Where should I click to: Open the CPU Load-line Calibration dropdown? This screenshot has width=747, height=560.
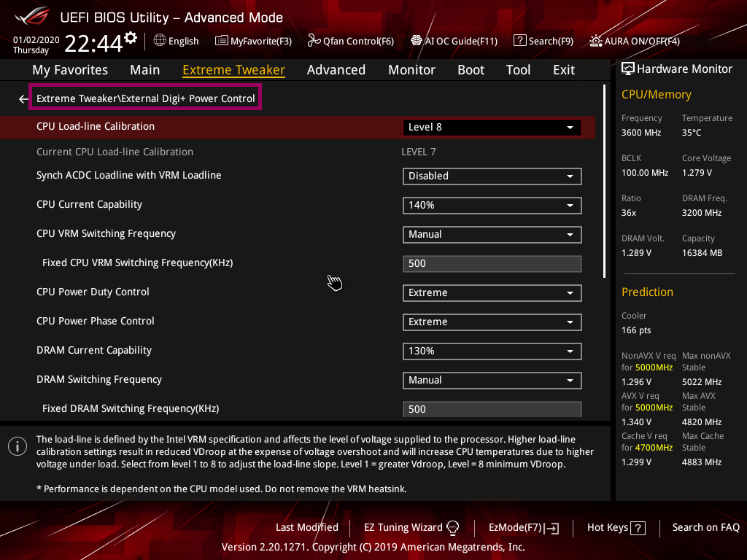492,127
